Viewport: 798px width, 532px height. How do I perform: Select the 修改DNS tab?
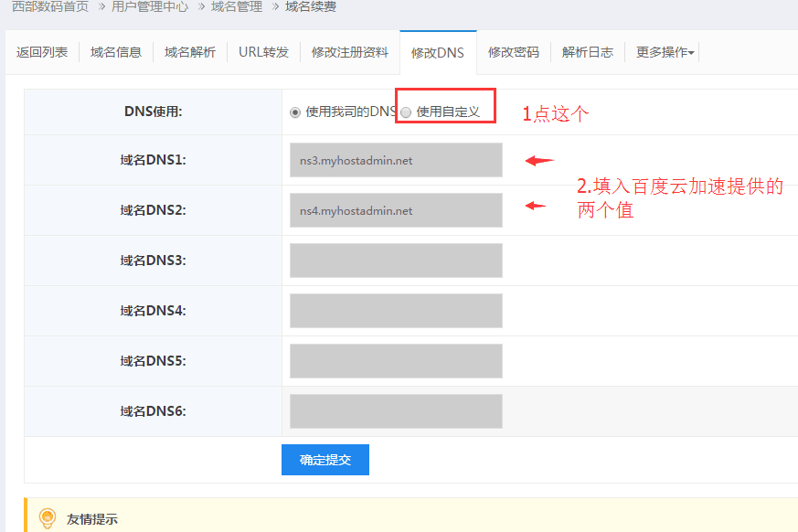[438, 53]
